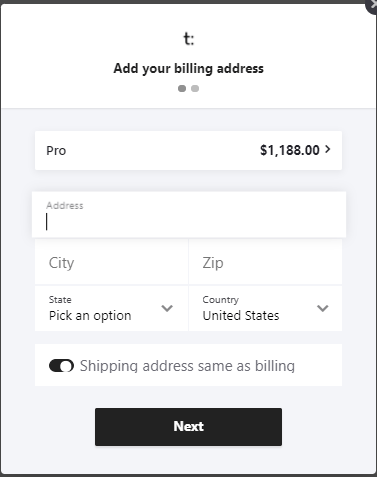Open the State 'Pick an option' dropdown
The image size is (377, 477).
tap(112, 308)
